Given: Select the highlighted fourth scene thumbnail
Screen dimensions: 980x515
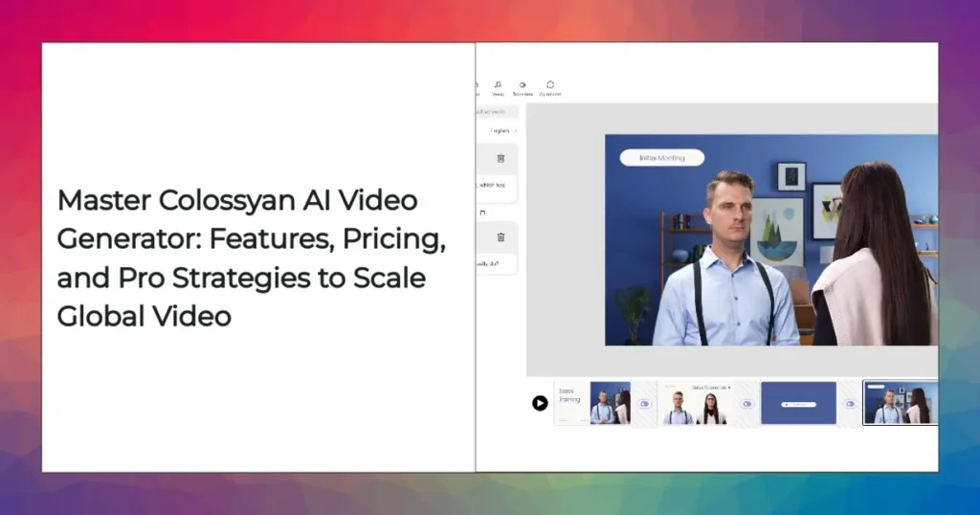Looking at the screenshot, I should coord(901,403).
